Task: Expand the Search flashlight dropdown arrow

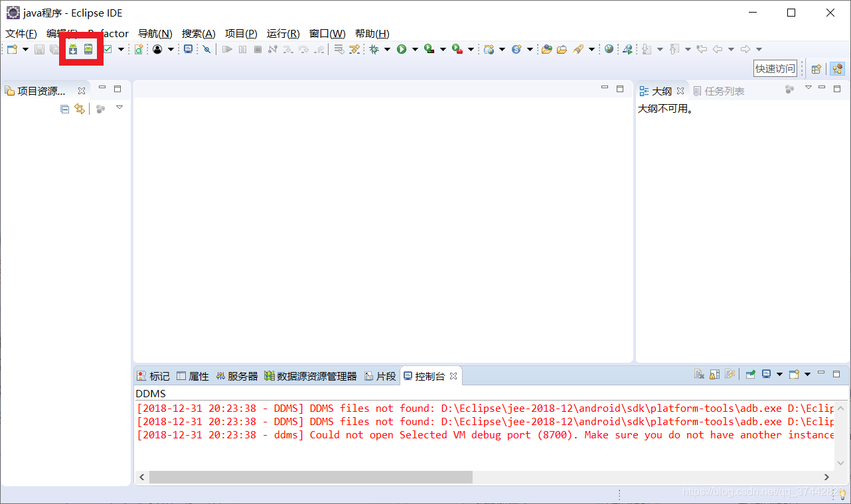Action: [x=591, y=50]
